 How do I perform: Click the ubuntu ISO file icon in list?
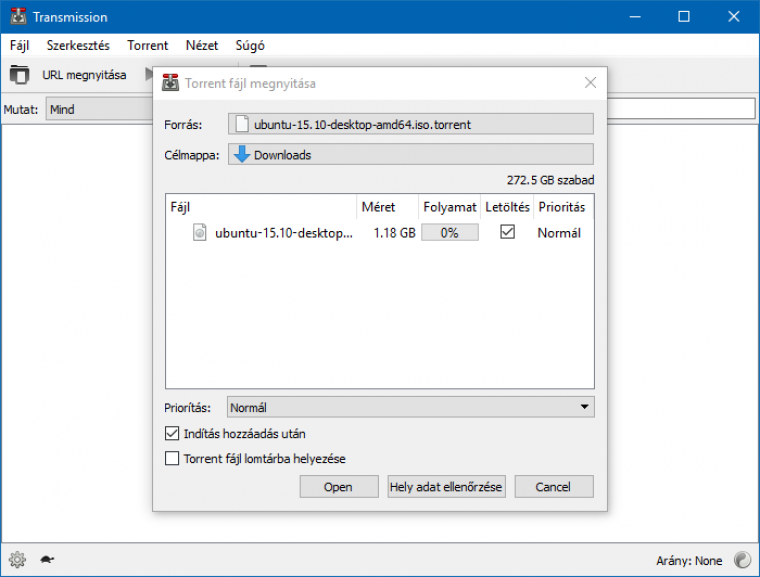pos(200,233)
